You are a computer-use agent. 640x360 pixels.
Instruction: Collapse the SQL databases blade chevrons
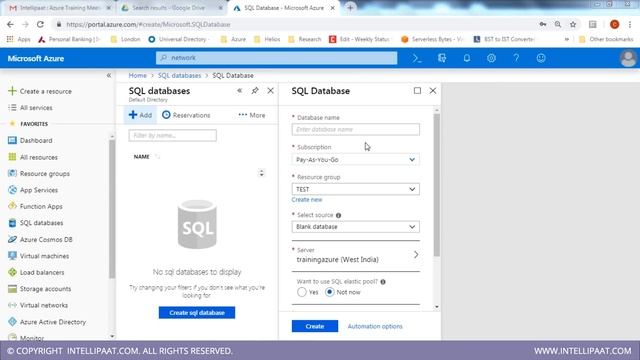(x=240, y=91)
